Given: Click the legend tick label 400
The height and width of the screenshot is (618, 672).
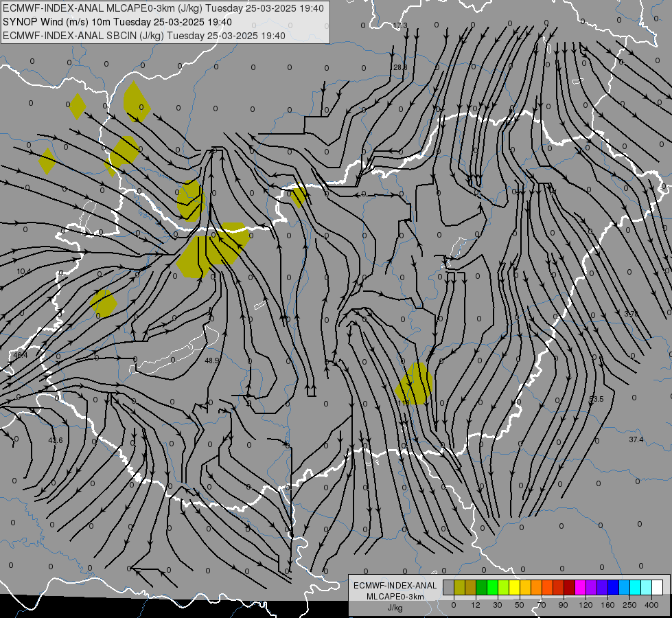Looking at the screenshot, I should pos(651,605).
